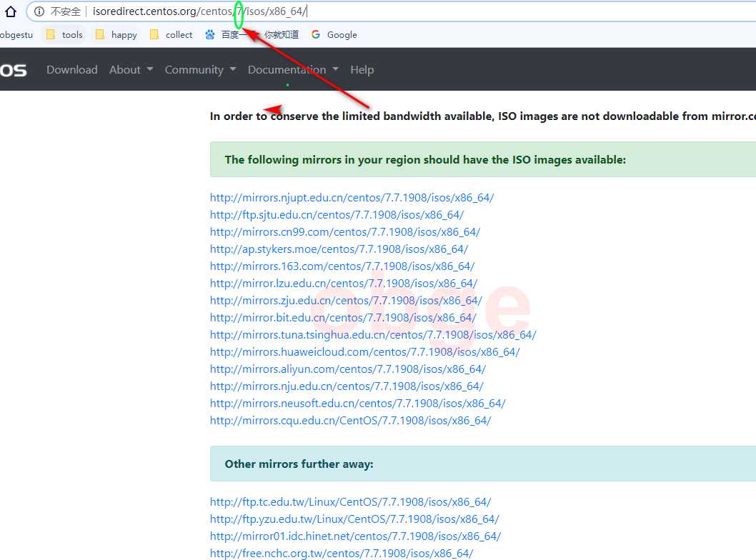Open the Help nav item
The width and height of the screenshot is (756, 560).
tap(362, 70)
